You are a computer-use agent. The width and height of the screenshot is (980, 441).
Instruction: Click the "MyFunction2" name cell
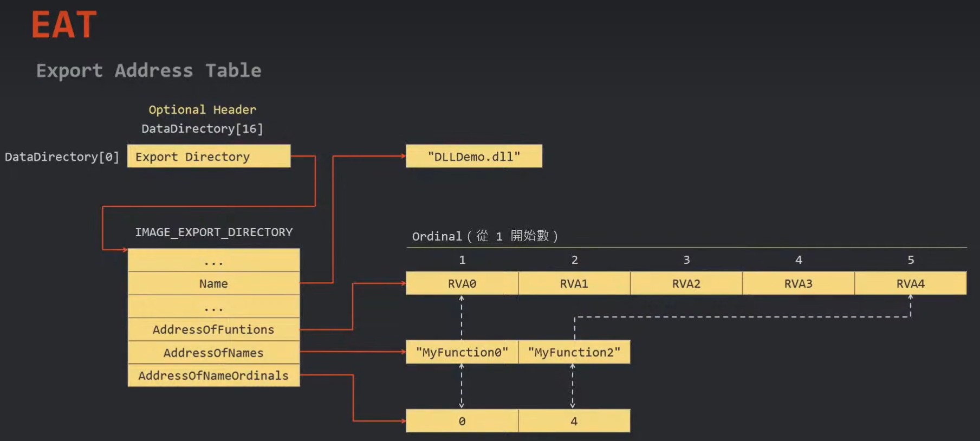pyautogui.click(x=574, y=352)
